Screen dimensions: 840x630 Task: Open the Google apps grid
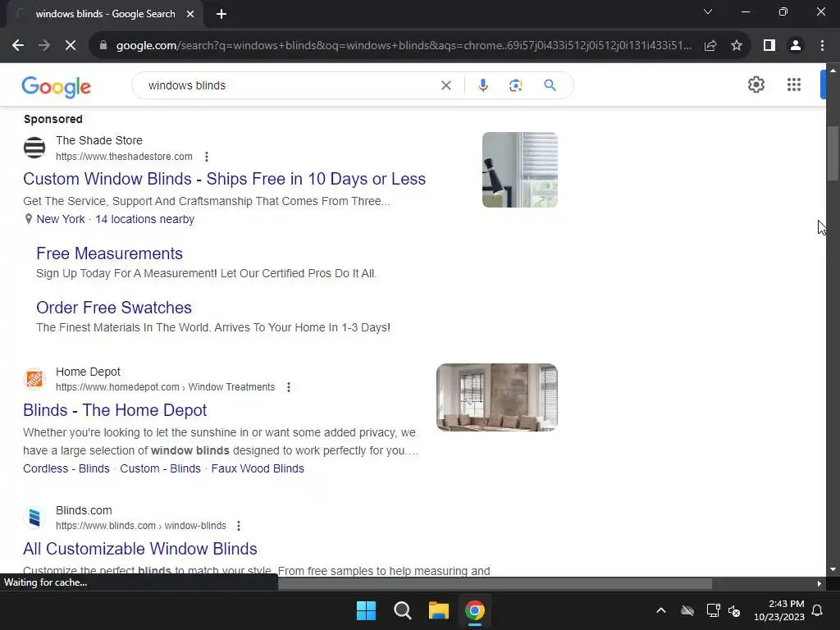794,84
